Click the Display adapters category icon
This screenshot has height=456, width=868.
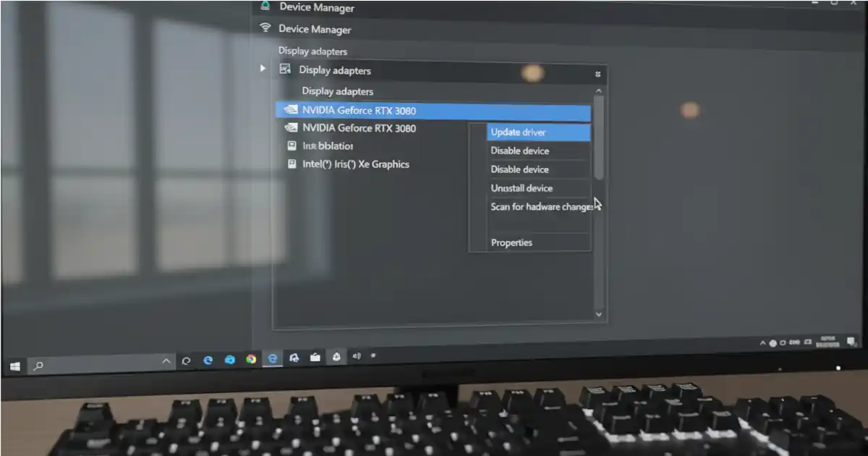(285, 69)
